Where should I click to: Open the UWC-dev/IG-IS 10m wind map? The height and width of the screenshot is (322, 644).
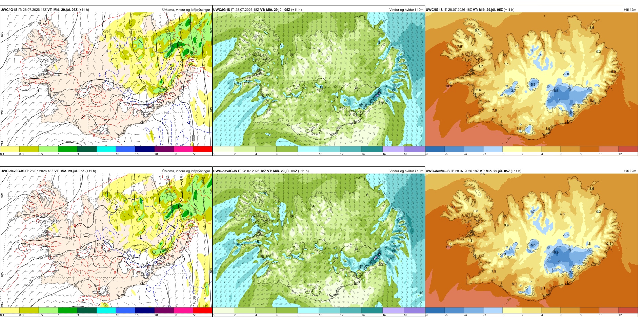pos(319,241)
